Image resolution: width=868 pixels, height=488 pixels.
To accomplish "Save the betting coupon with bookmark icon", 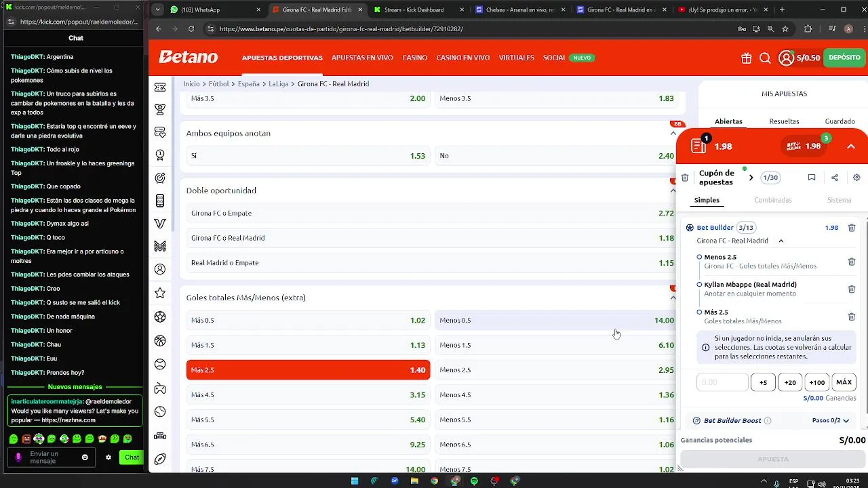I will point(811,178).
